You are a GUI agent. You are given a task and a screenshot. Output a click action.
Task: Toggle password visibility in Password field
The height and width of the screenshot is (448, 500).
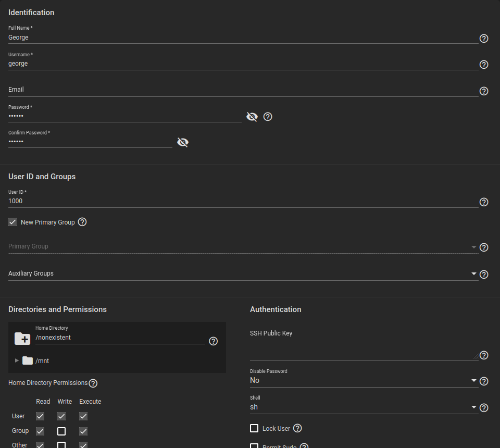click(x=252, y=117)
